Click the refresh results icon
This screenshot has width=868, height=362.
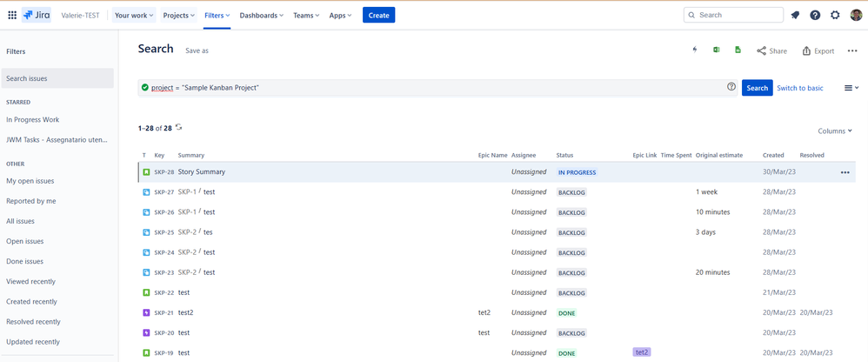[x=178, y=127]
